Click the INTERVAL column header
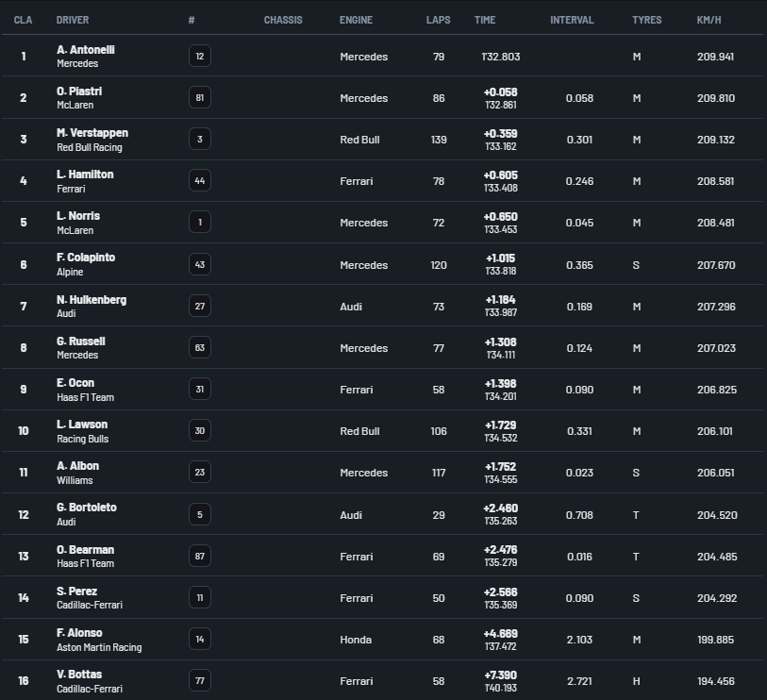This screenshot has height=700, width=767. coord(572,20)
